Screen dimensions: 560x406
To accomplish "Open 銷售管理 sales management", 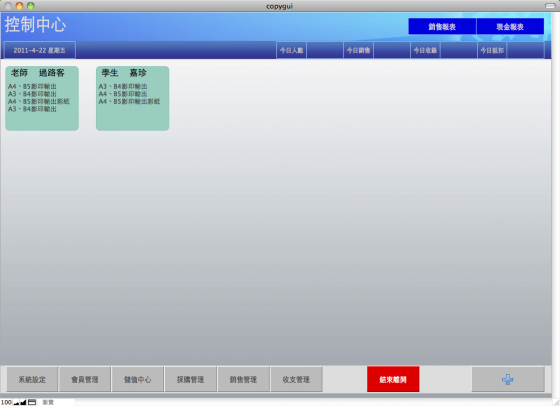I will coord(243,379).
